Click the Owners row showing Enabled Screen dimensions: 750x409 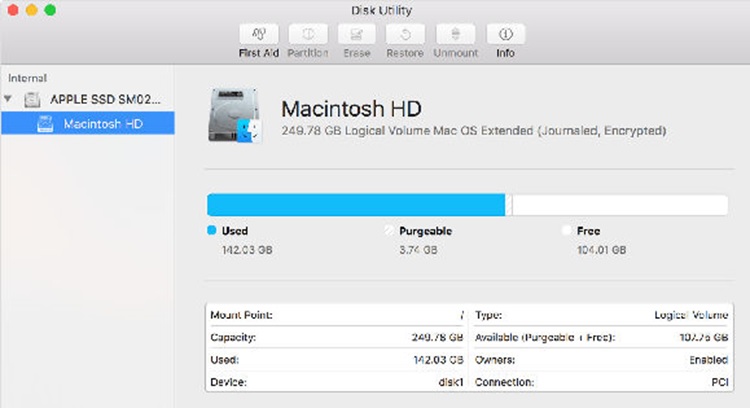coord(600,359)
